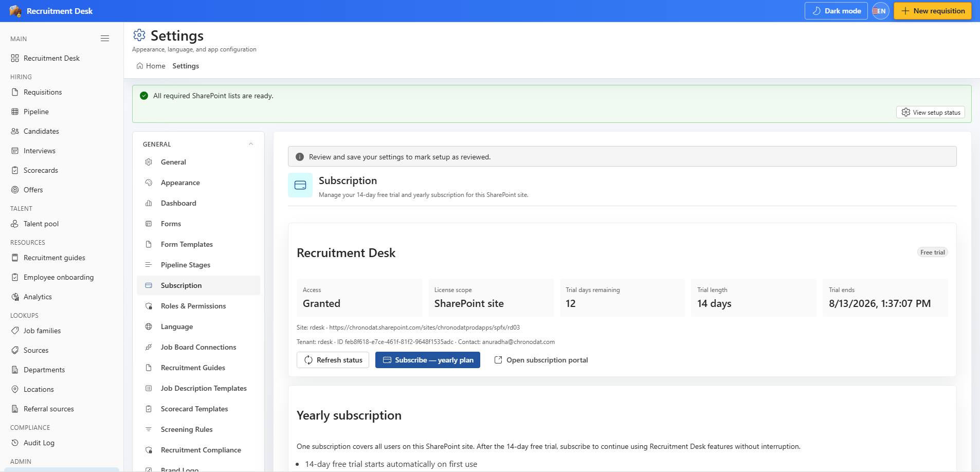Image resolution: width=980 pixels, height=472 pixels.
Task: Click the Requisitions document icon in the sidebar
Action: [x=15, y=92]
